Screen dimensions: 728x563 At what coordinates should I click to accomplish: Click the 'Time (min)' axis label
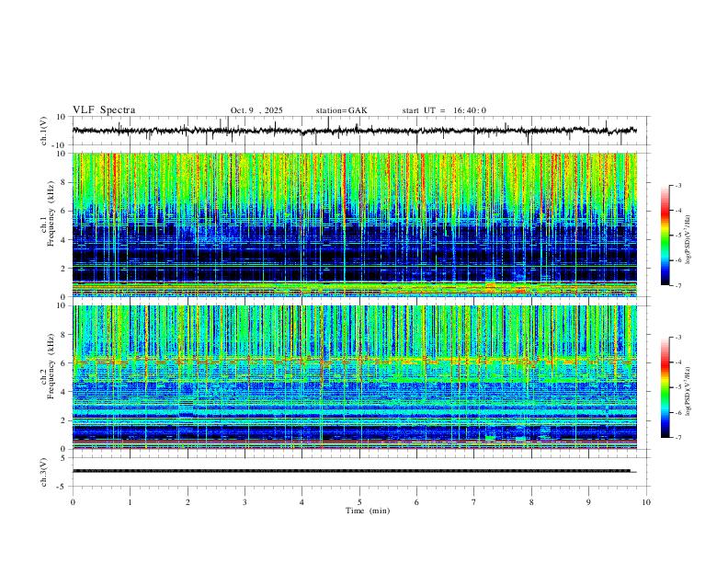click(368, 511)
